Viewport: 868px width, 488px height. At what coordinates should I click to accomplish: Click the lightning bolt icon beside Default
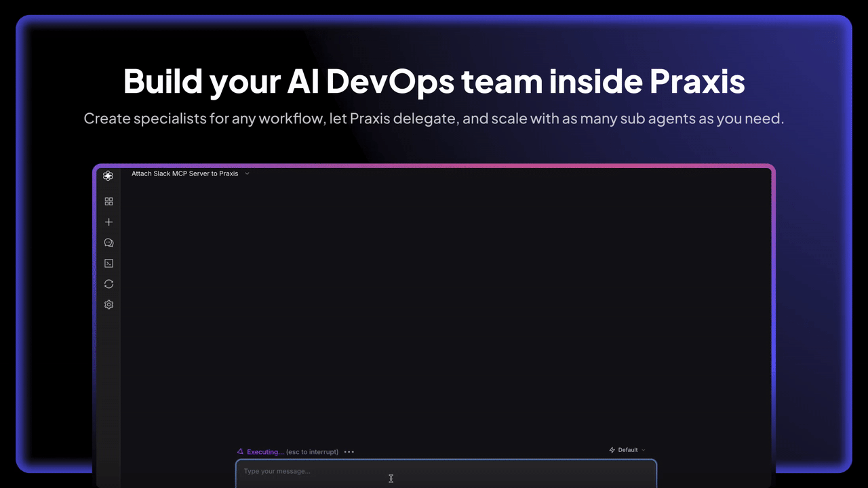(612, 450)
